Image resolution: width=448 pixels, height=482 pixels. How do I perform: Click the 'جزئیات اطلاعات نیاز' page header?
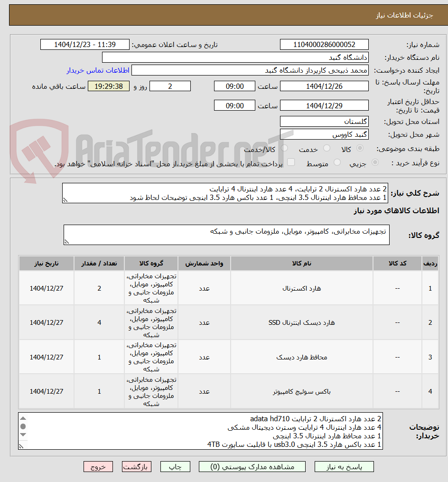point(404,15)
